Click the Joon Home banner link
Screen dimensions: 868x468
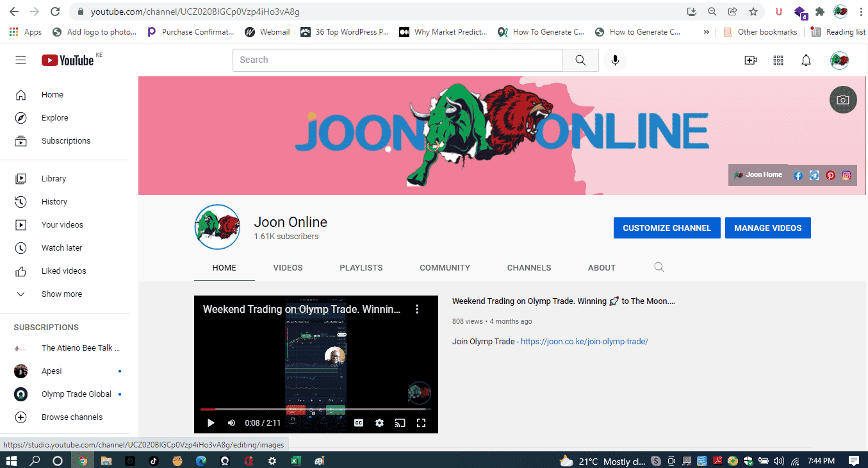point(758,175)
